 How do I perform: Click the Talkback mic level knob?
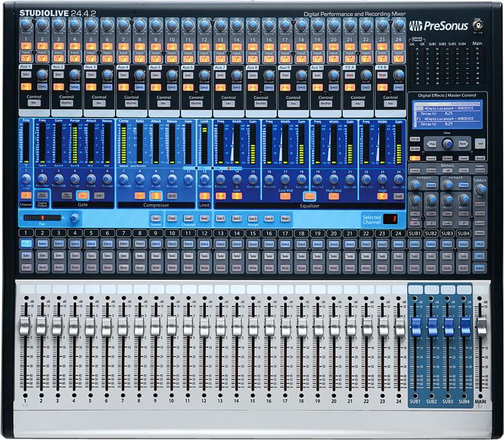[480, 189]
